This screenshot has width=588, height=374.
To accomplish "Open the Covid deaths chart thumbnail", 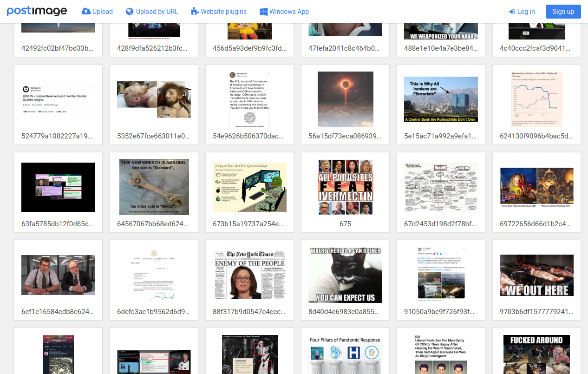I will (536, 99).
